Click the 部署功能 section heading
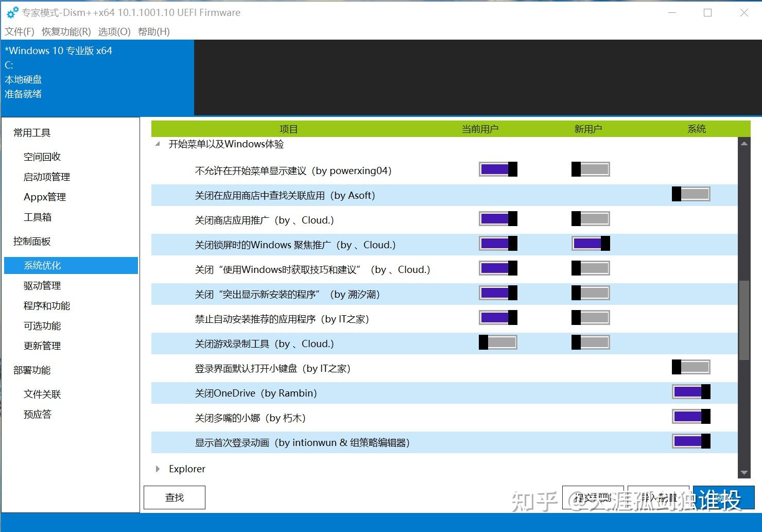The image size is (762, 532). pos(32,370)
